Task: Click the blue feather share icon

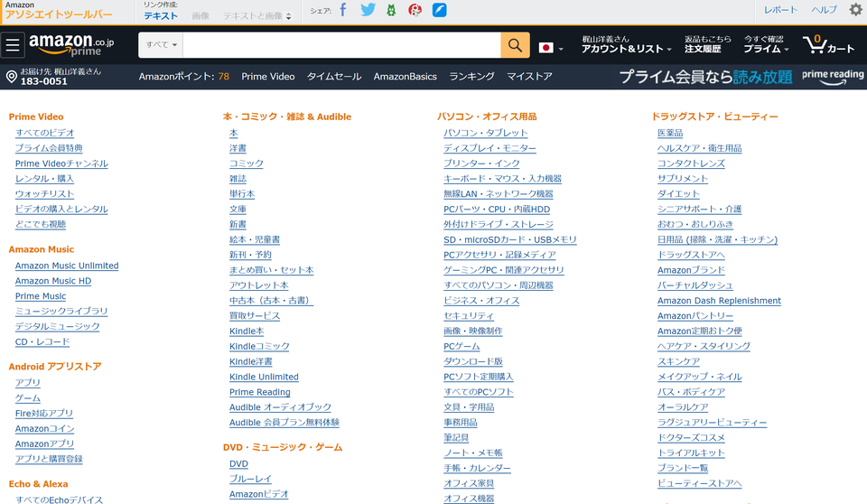Action: click(x=439, y=10)
